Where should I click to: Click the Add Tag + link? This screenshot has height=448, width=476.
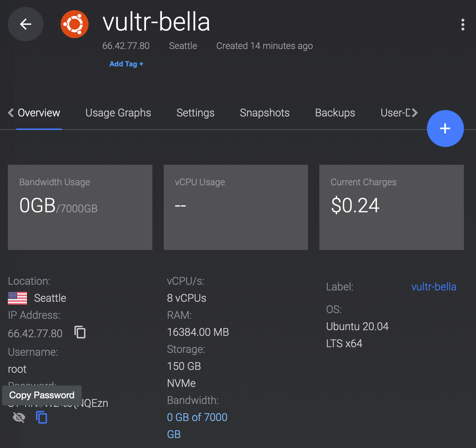[x=126, y=64]
